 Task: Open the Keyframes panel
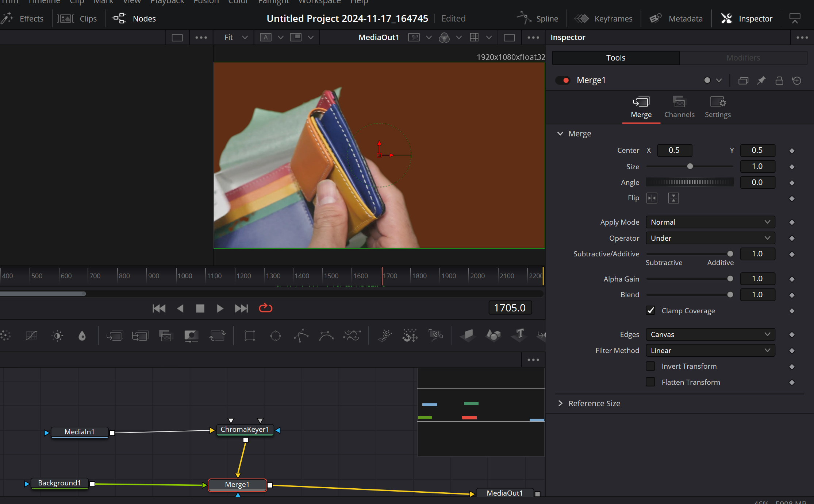[604, 19]
